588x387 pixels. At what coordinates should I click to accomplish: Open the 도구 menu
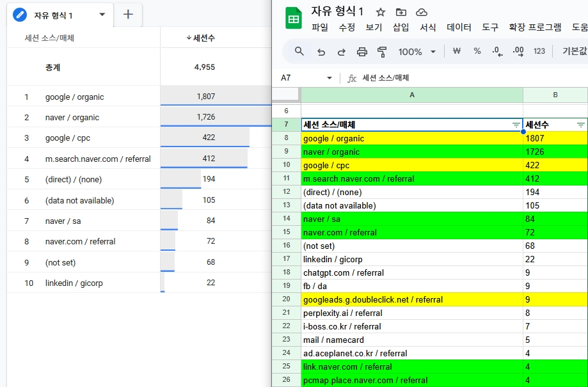(489, 27)
